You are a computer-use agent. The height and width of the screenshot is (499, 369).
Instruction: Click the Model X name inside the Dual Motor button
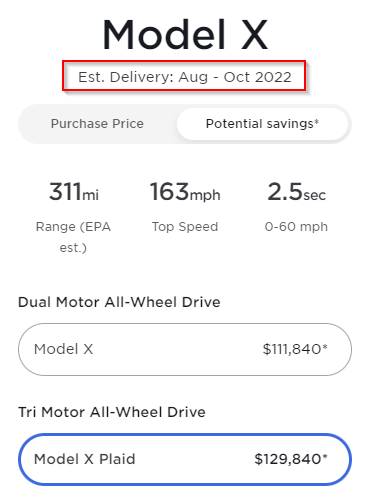click(64, 349)
